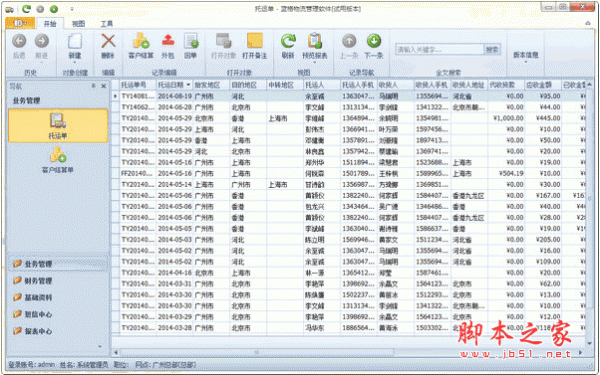Click the FF20140... order number cell
This screenshot has height=375, width=600.
pos(138,173)
